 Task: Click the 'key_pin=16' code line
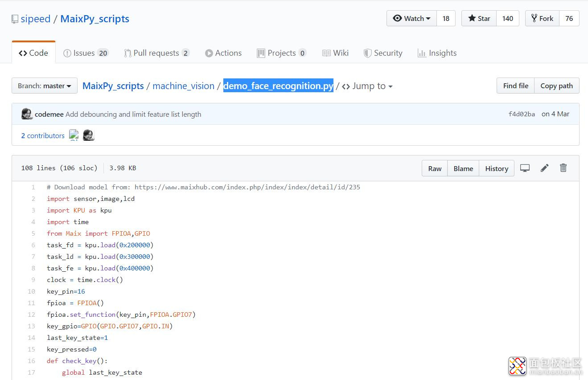pyautogui.click(x=66, y=291)
